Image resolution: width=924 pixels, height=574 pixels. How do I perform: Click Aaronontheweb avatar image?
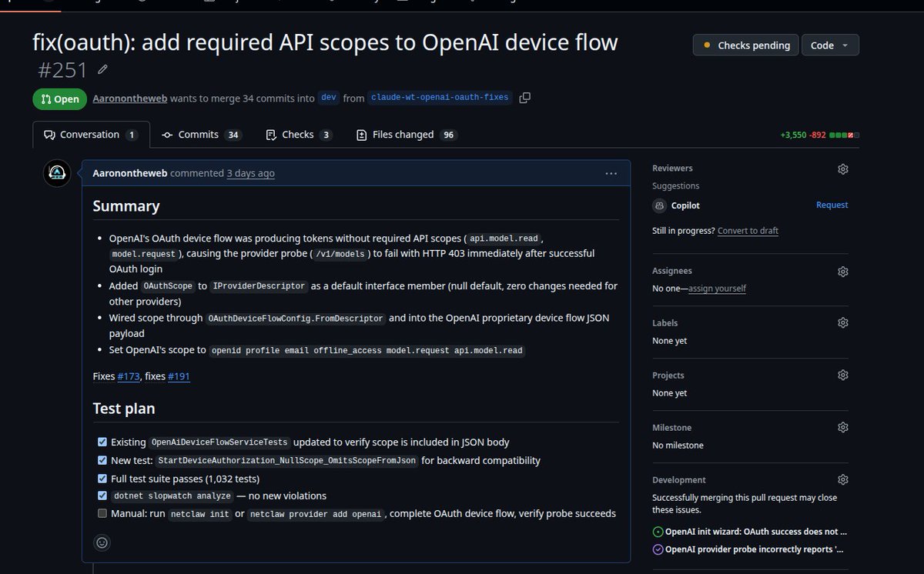[x=57, y=174]
